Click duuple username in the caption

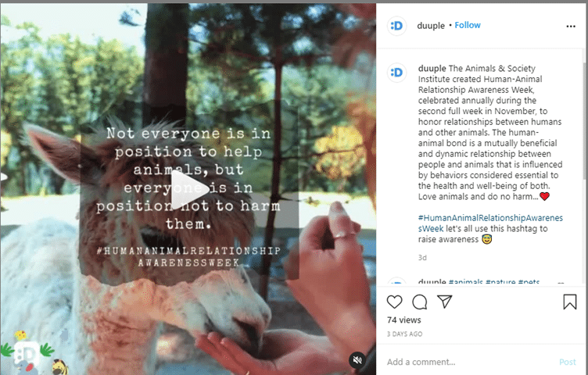click(432, 69)
